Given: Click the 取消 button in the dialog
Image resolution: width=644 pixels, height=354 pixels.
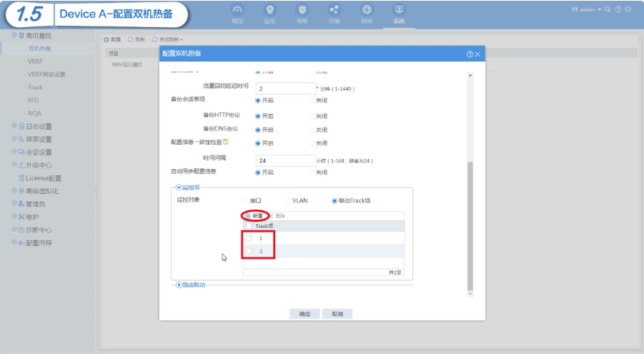Looking at the screenshot, I should [x=337, y=314].
